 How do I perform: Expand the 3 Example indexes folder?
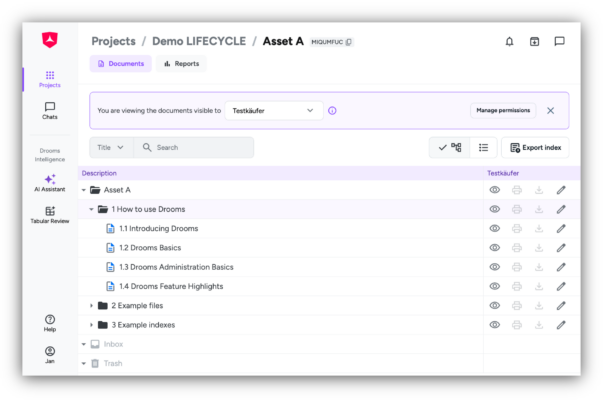coord(92,325)
